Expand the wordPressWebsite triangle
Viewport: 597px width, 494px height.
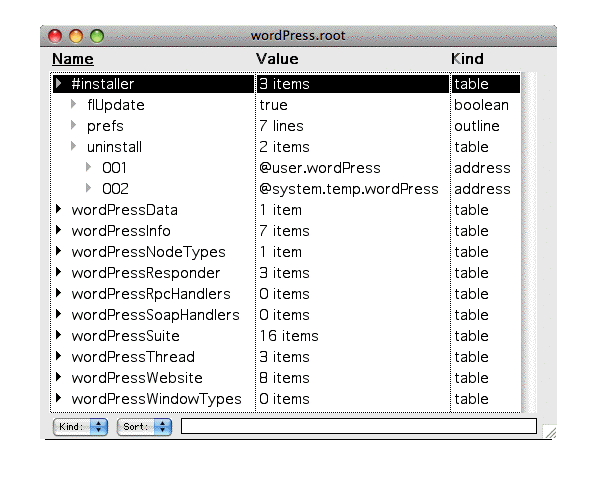click(x=59, y=377)
